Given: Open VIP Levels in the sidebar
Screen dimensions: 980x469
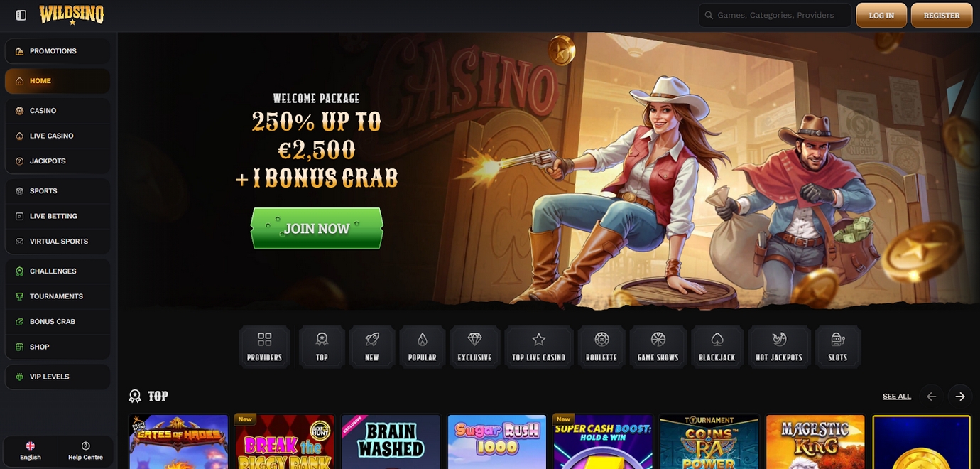Looking at the screenshot, I should 58,377.
